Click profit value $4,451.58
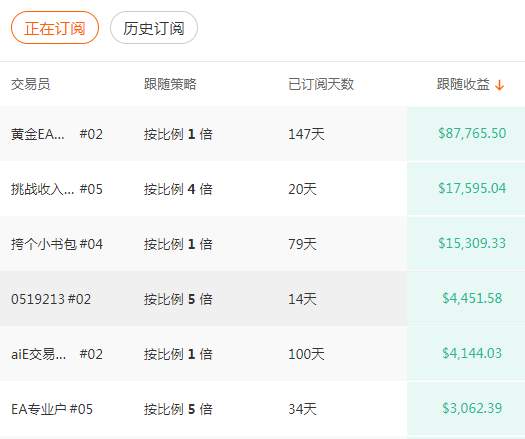Viewport: 525px width, 439px height. (472, 298)
